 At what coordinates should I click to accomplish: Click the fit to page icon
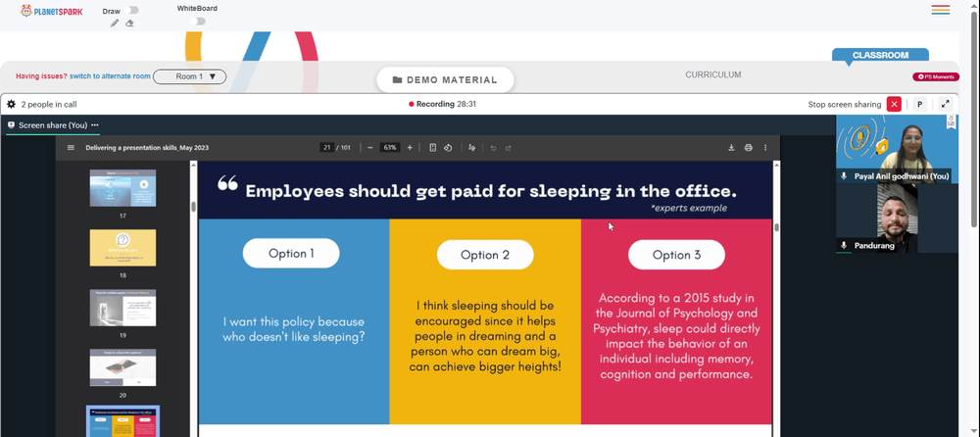[432, 148]
